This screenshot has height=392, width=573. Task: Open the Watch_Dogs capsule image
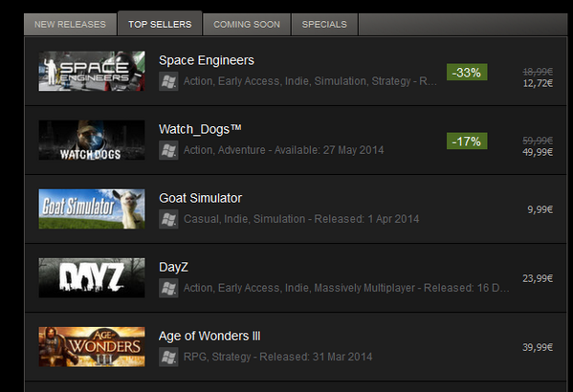point(92,140)
